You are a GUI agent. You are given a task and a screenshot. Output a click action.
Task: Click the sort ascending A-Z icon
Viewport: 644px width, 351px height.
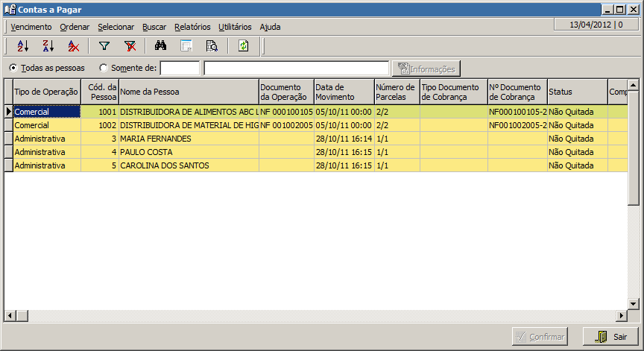pyautogui.click(x=22, y=46)
